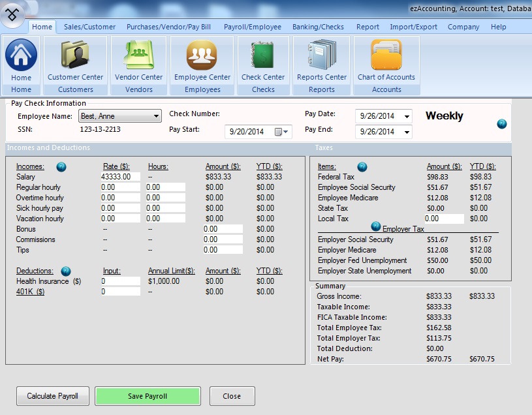This screenshot has height=415, width=532.
Task: Click the 401K ($) deduction link
Action: tap(31, 292)
